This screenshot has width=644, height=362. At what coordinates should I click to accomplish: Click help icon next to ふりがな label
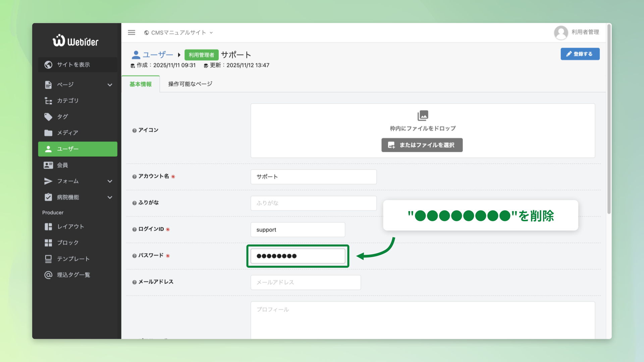click(134, 203)
